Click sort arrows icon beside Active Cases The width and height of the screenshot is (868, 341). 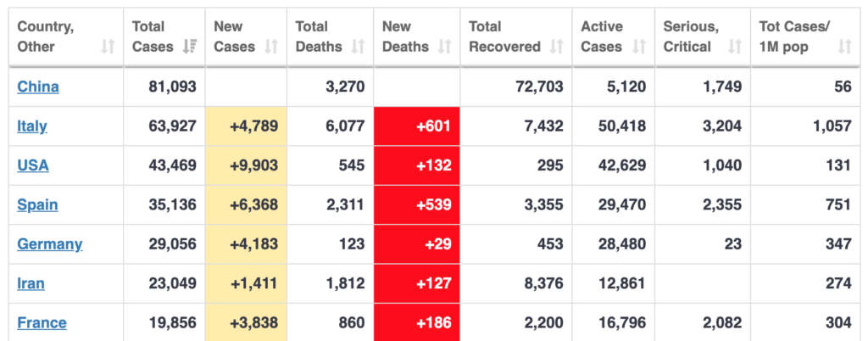tap(639, 47)
